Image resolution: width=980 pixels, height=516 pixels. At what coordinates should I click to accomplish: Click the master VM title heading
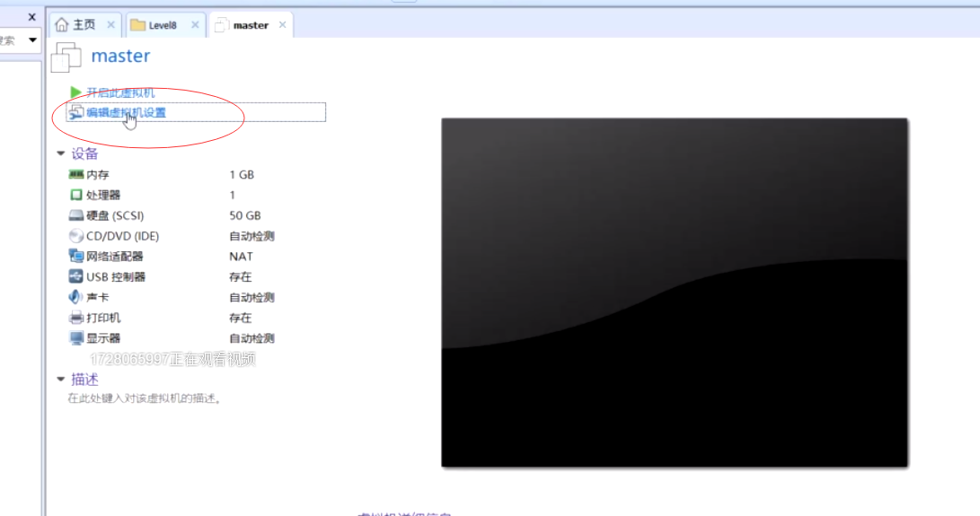click(120, 56)
